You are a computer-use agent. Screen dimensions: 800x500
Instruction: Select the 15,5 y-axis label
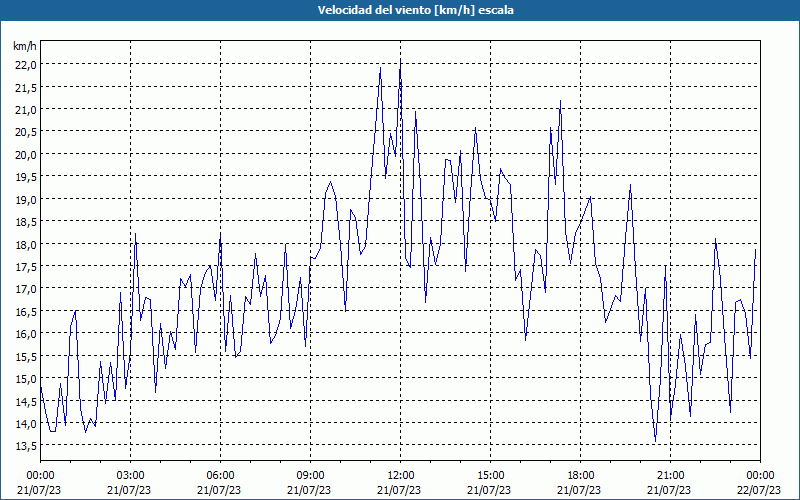tap(27, 356)
